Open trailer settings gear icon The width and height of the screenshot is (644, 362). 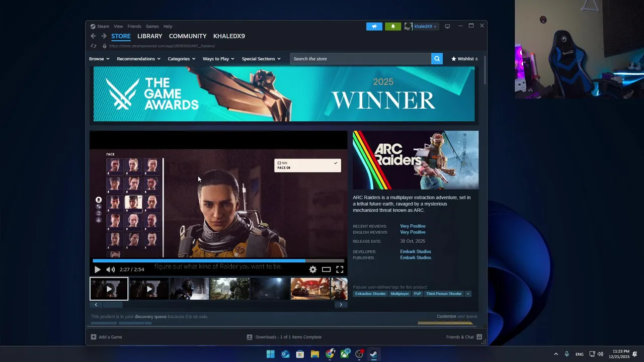313,269
